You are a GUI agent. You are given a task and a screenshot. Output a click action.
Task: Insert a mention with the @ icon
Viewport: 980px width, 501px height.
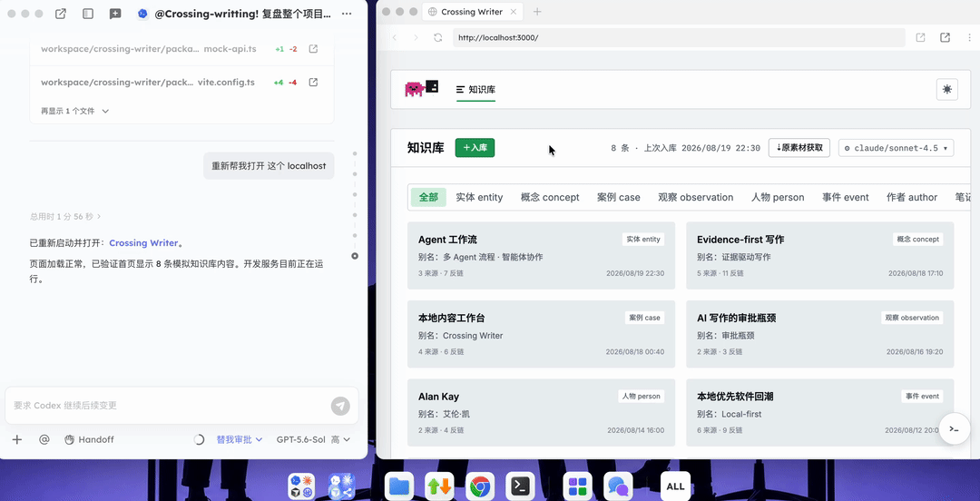(44, 439)
